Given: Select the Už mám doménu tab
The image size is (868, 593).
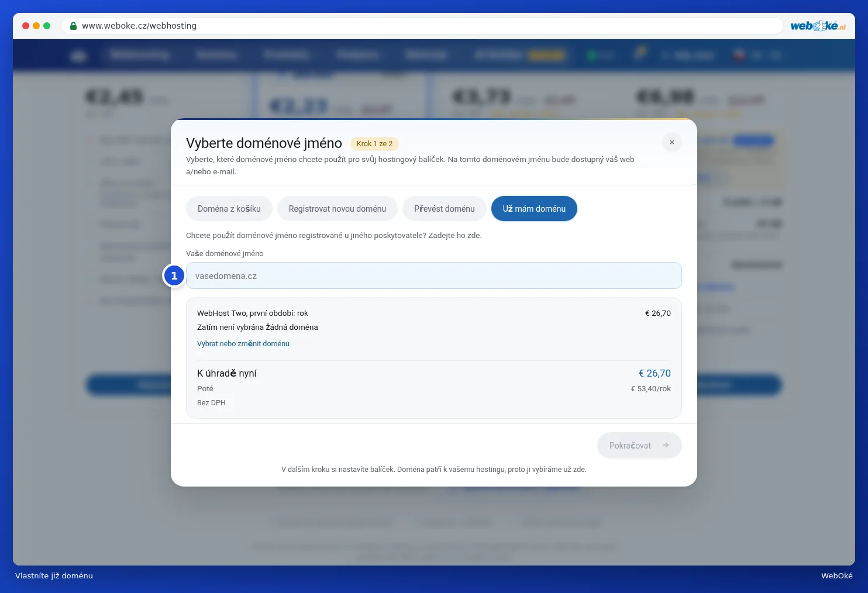Looking at the screenshot, I should (x=534, y=209).
